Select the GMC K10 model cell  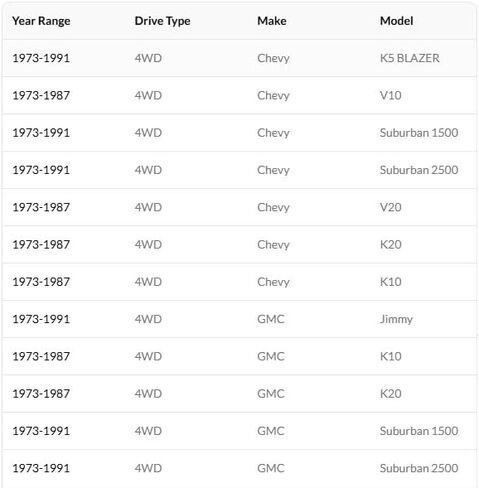(x=391, y=357)
